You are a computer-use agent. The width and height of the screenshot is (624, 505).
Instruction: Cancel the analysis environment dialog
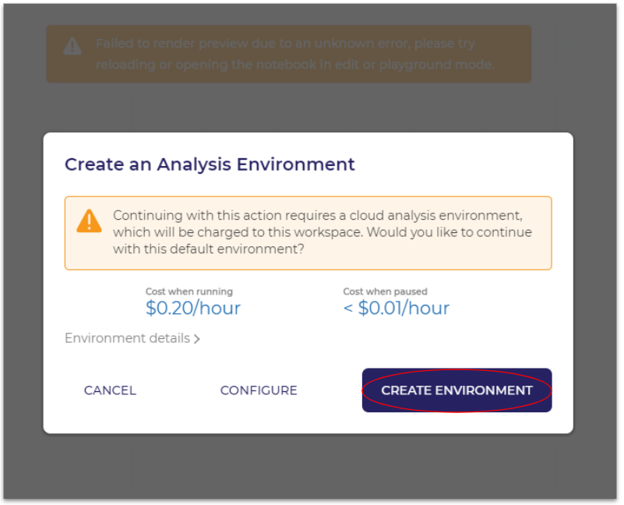(110, 390)
